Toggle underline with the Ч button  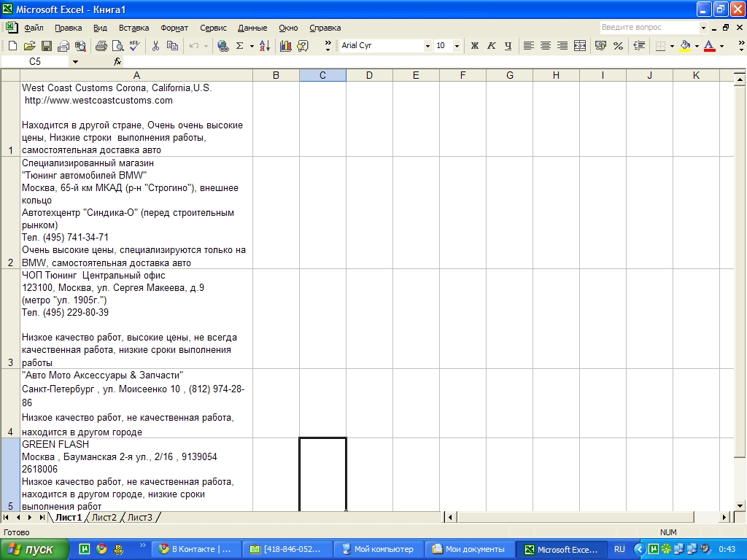(508, 46)
